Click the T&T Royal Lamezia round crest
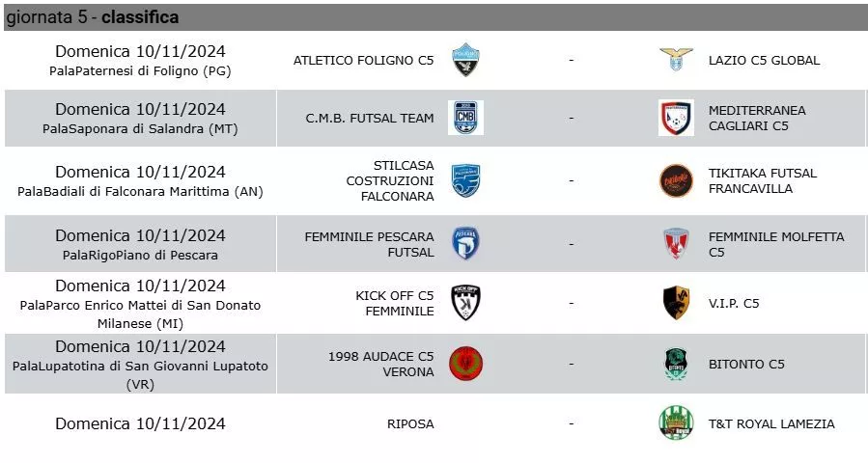 [x=676, y=423]
